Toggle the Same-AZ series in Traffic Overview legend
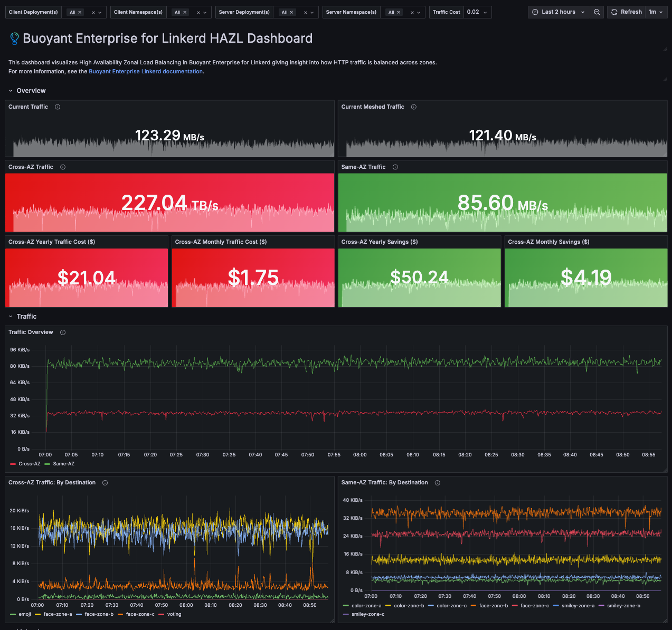The height and width of the screenshot is (630, 672). (x=64, y=464)
